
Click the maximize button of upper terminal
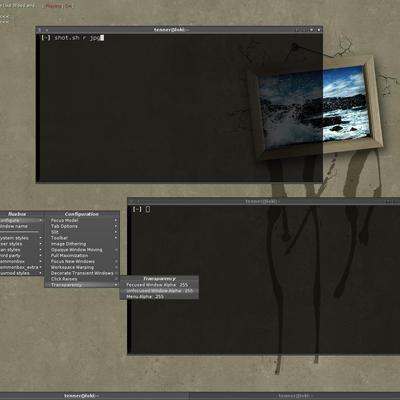pyautogui.click(x=312, y=30)
